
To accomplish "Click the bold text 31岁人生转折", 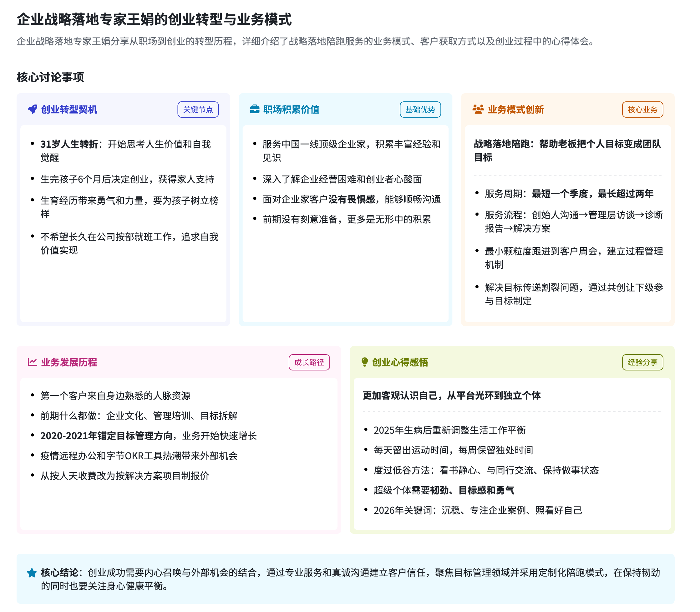I will point(69,144).
